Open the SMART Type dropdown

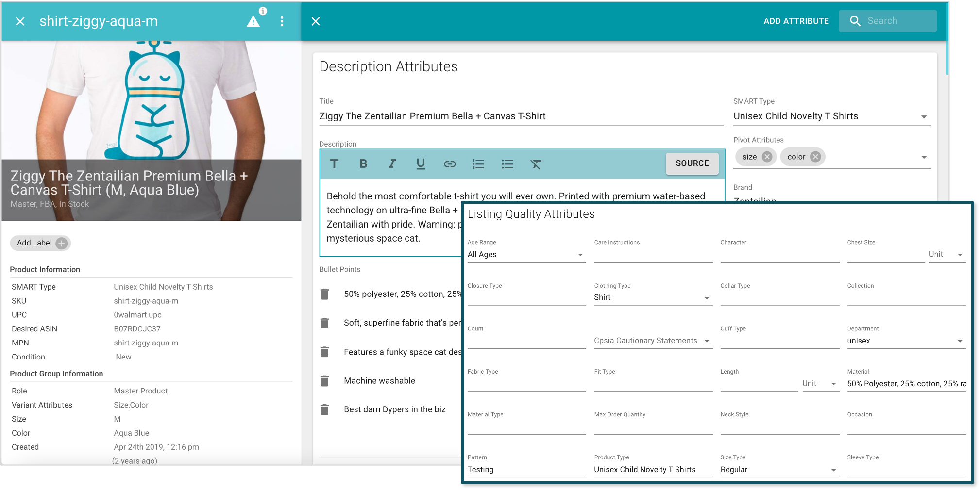click(831, 116)
